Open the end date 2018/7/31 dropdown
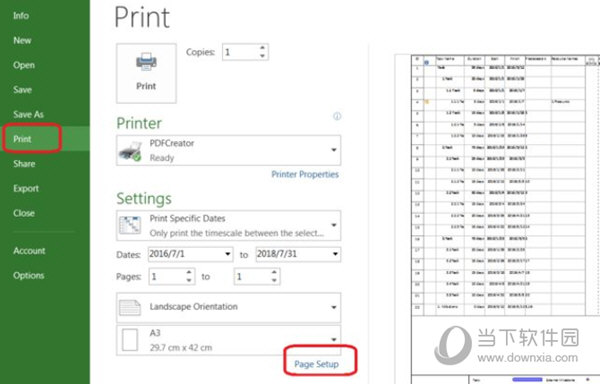This screenshot has width=600, height=384. coord(335,254)
